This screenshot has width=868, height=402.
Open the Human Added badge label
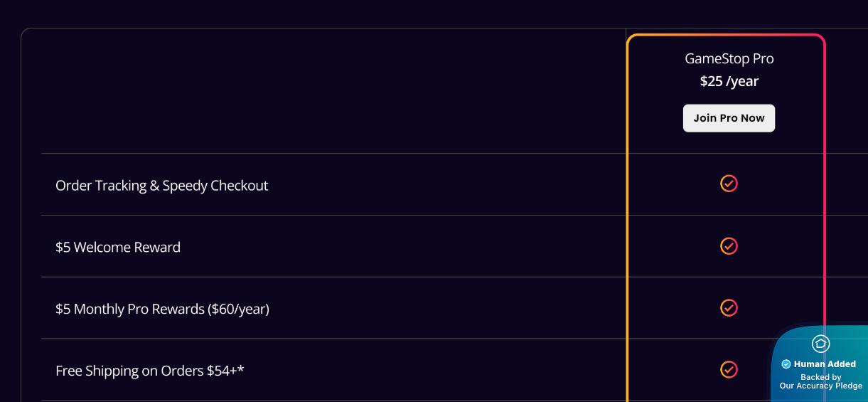pos(825,364)
